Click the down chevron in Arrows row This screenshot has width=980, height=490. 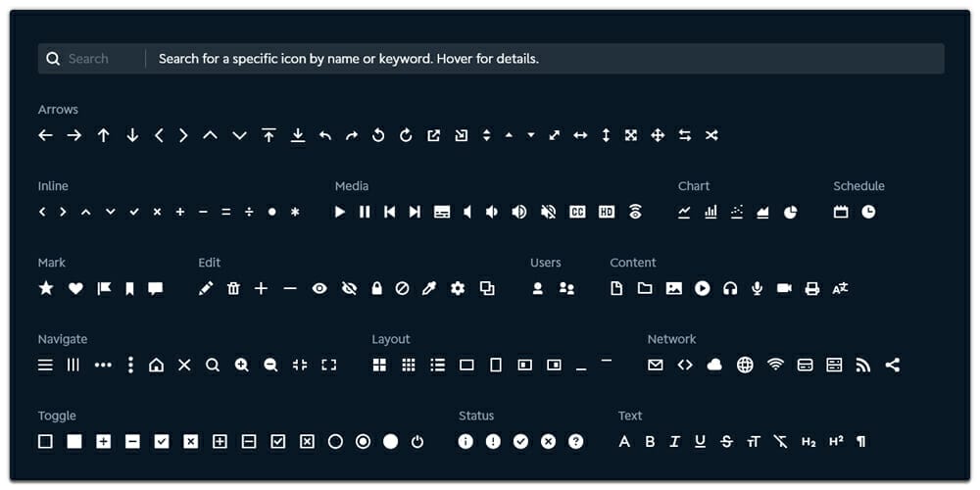(x=239, y=135)
